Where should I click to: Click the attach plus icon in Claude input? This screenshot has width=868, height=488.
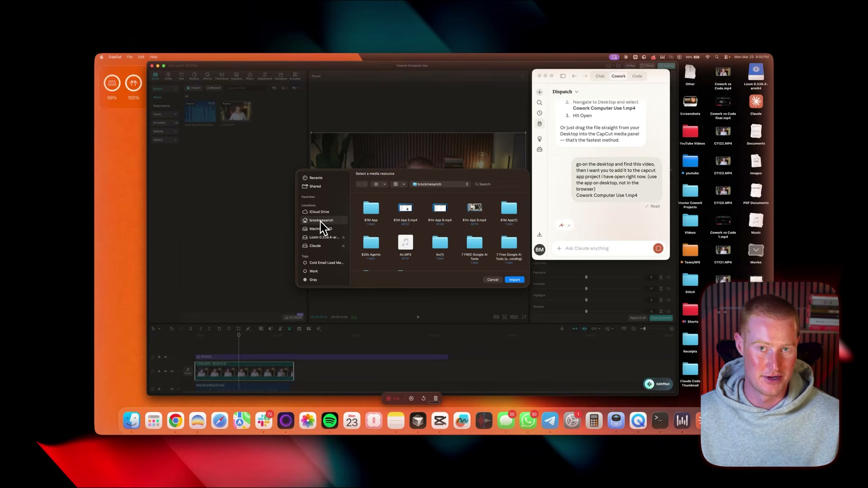pyautogui.click(x=559, y=249)
